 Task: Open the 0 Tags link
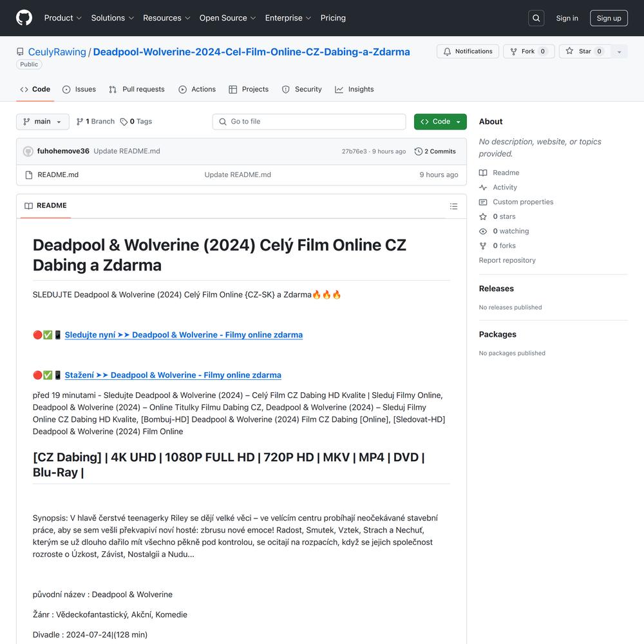pyautogui.click(x=137, y=122)
